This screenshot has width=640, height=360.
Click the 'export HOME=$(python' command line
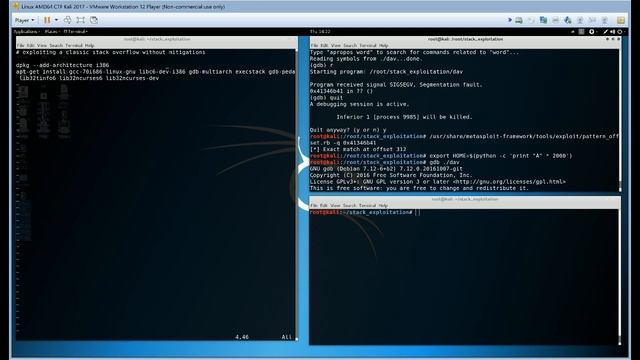[x=501, y=156]
